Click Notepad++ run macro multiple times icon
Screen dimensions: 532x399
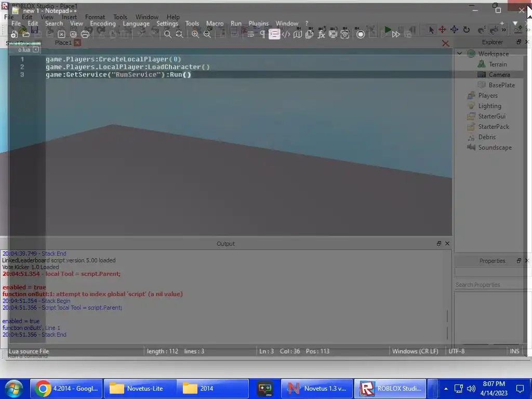395,34
